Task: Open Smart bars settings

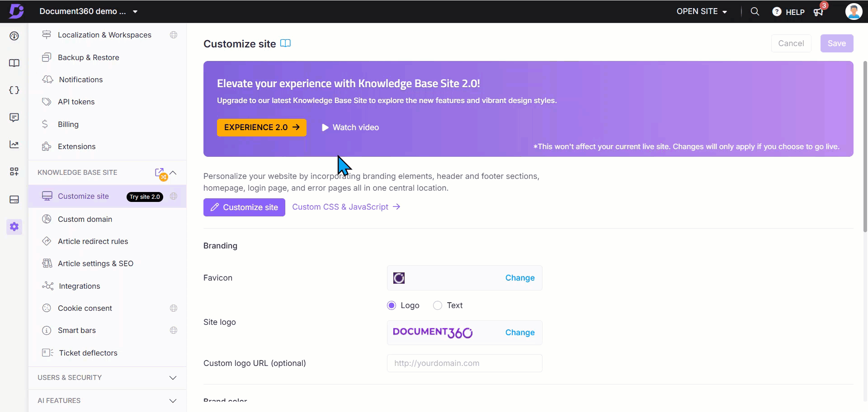Action: (76, 330)
